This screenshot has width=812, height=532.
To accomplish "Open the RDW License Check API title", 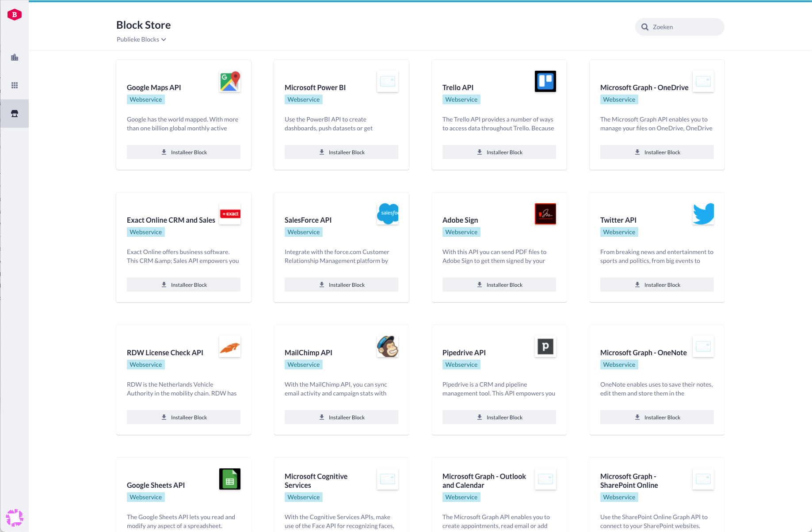I will pyautogui.click(x=165, y=353).
